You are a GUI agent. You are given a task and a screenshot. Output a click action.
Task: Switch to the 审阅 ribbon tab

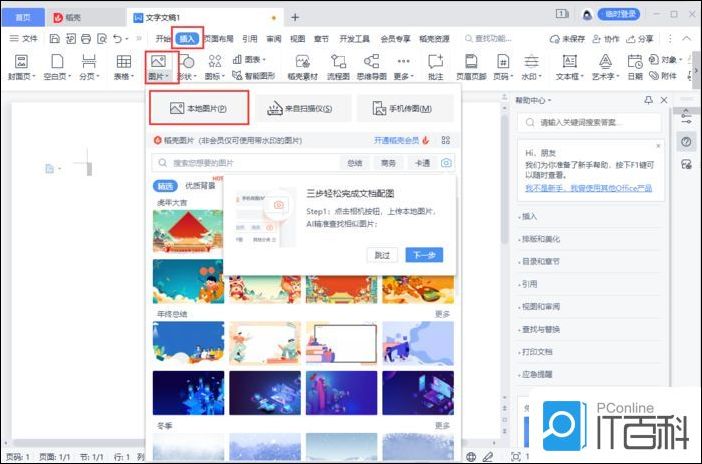click(274, 39)
